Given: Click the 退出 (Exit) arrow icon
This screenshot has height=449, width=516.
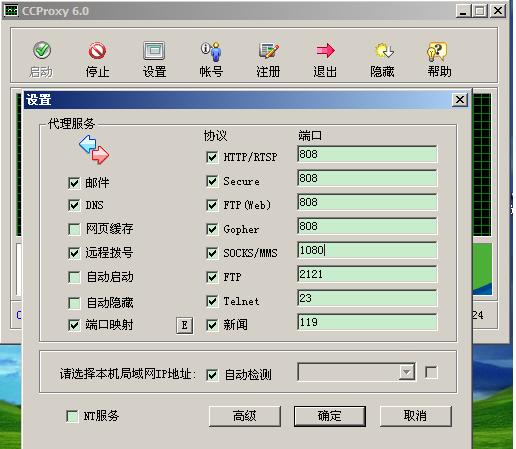Looking at the screenshot, I should coord(326,51).
